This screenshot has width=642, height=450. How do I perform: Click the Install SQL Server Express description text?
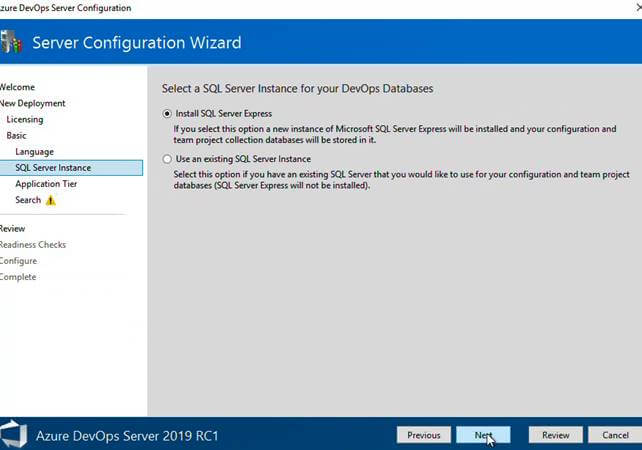[x=395, y=134]
